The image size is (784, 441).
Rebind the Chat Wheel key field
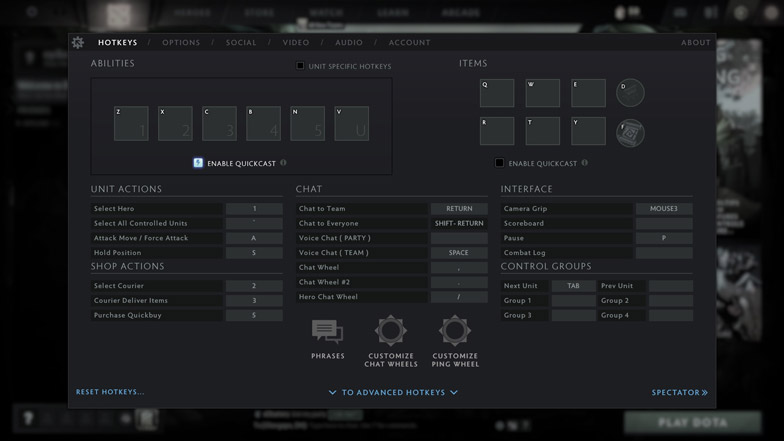459,268
